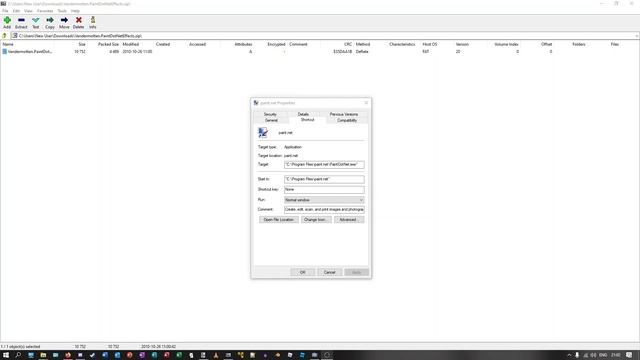Click the 7-Zip archive path address bar
This screenshot has width=640, height=360.
[322, 36]
